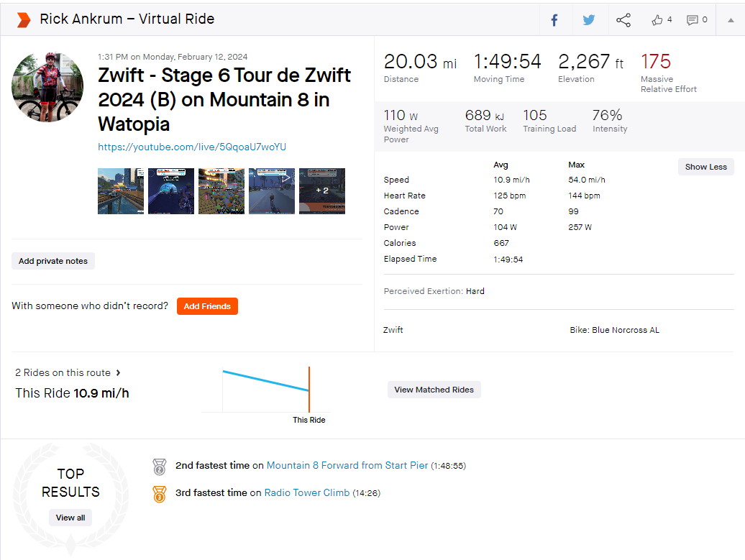Click the Add private notes button

53,261
